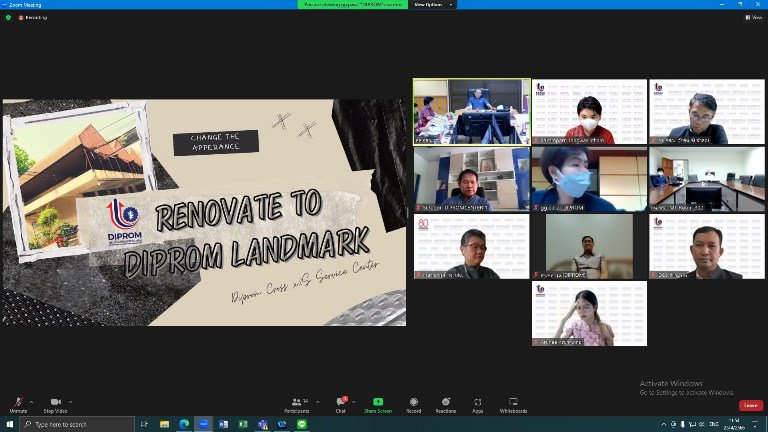The height and width of the screenshot is (432, 768).
Task: Open the Participants panel
Action: [297, 405]
